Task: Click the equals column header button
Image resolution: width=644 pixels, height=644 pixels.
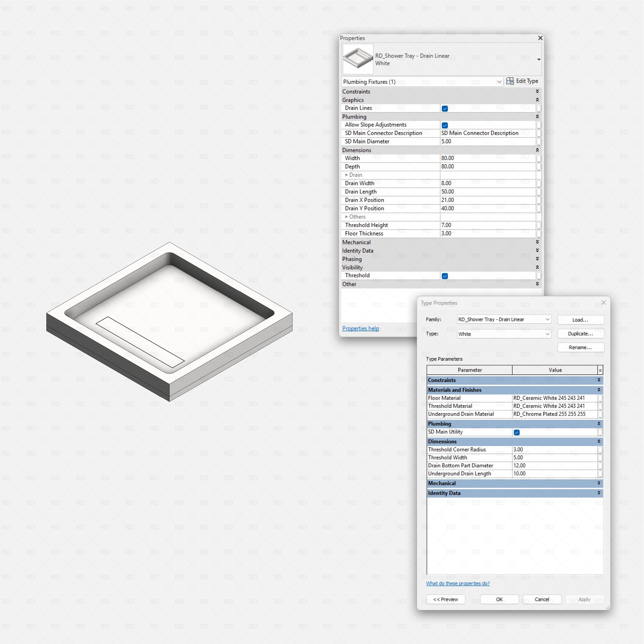Action: click(x=600, y=370)
